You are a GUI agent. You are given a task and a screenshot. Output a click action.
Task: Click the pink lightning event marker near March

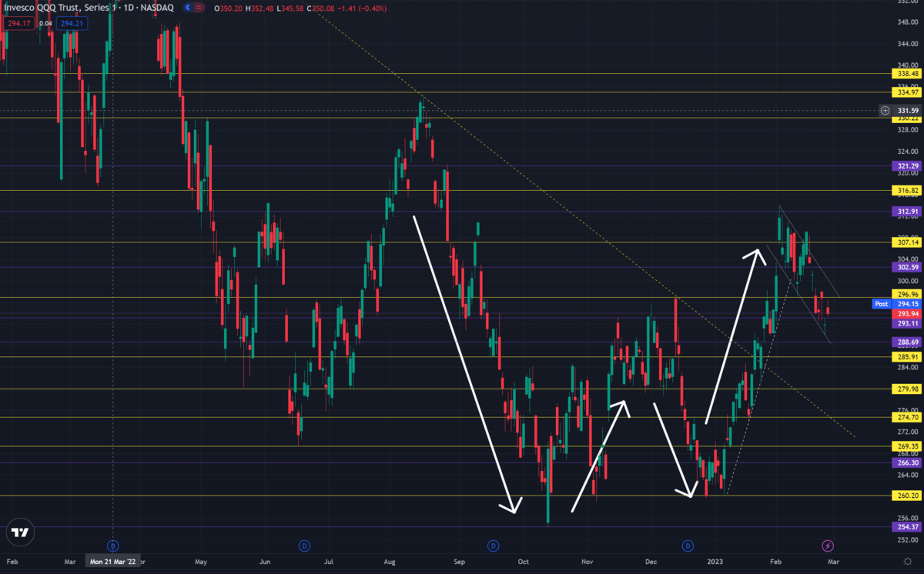point(828,546)
